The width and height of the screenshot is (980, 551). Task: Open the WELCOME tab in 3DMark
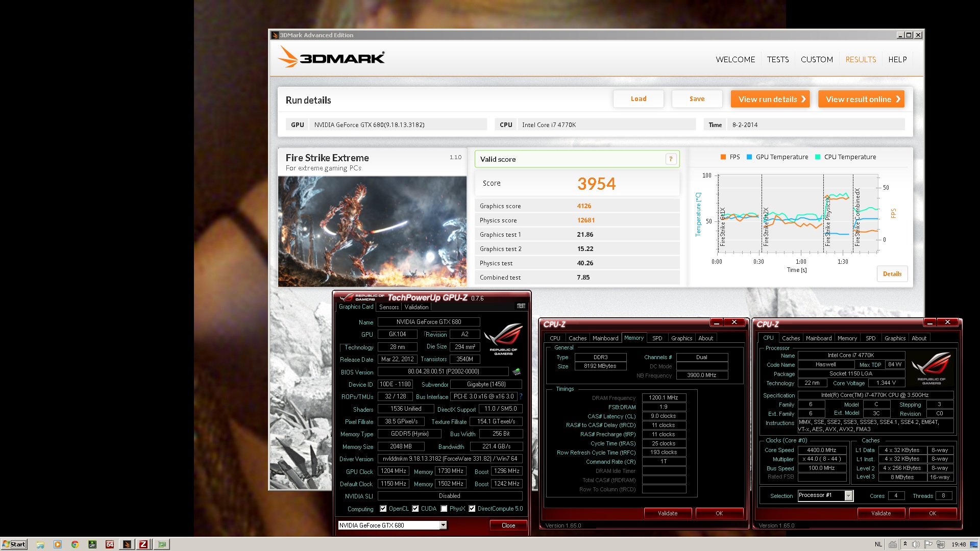(x=735, y=60)
